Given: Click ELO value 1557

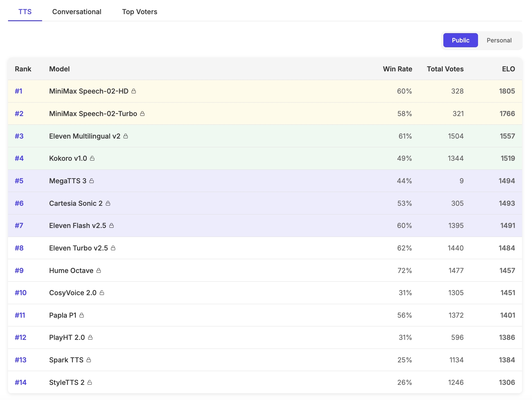Looking at the screenshot, I should coord(507,136).
